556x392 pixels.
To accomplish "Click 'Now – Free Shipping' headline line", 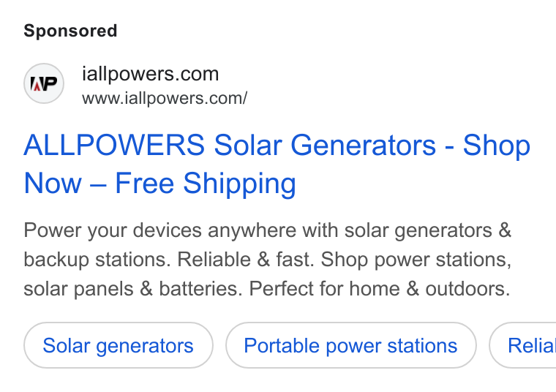I will pyautogui.click(x=159, y=184).
